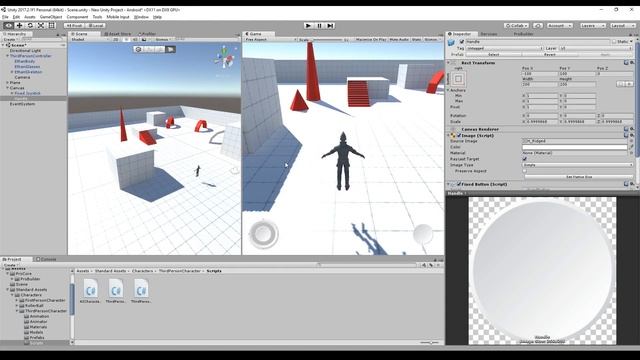
Task: Open the Gizmos dropdown in Scene view
Action: pos(162,40)
